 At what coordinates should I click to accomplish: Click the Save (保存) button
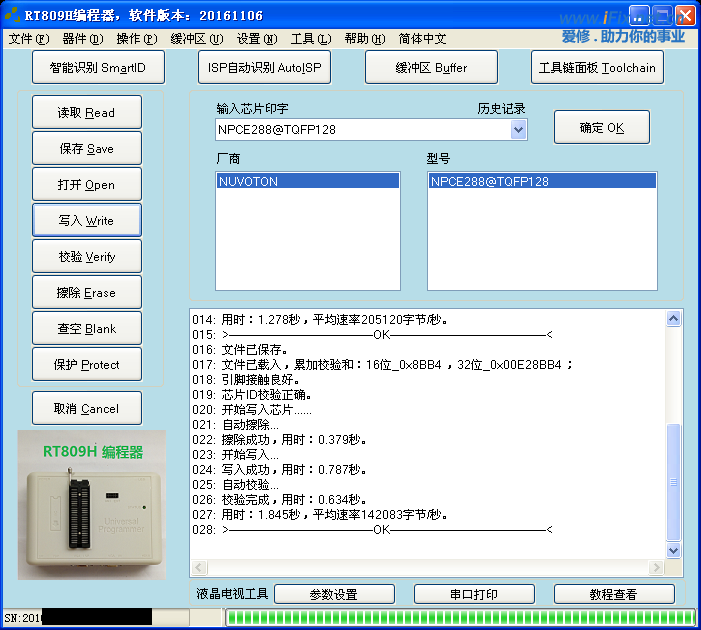coord(87,149)
